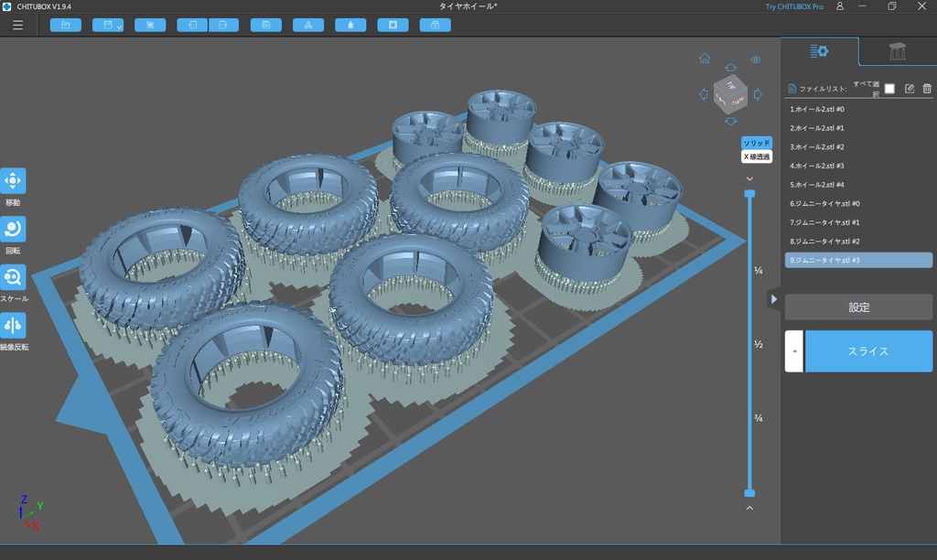Image resolution: width=937 pixels, height=560 pixels.
Task: Click the Copy model toolbar icon
Action: [x=266, y=25]
